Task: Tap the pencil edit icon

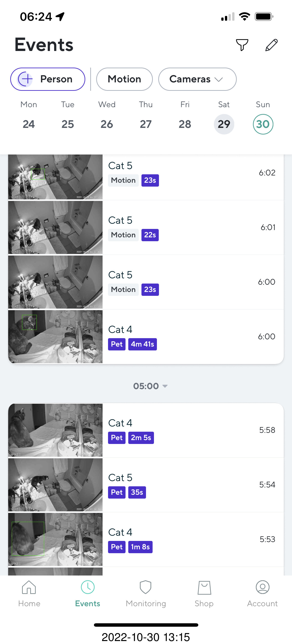Action: click(x=271, y=45)
